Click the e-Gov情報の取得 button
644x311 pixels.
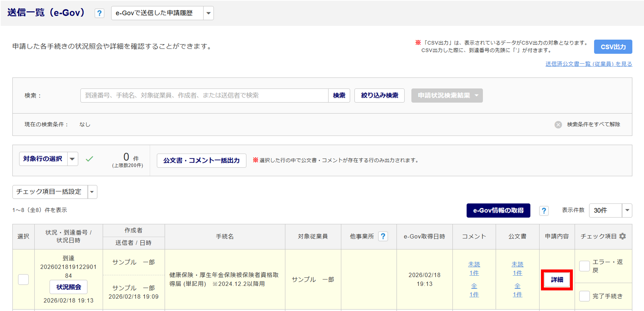(x=498, y=211)
